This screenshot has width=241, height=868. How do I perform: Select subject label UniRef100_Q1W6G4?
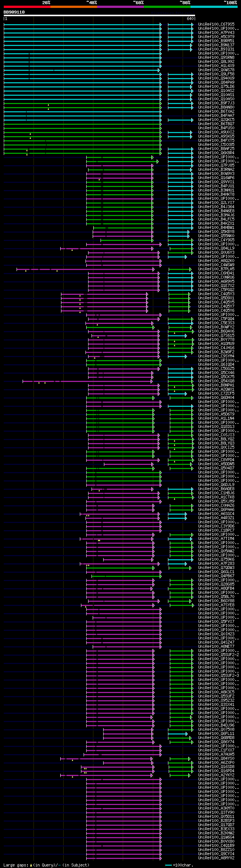point(216,837)
